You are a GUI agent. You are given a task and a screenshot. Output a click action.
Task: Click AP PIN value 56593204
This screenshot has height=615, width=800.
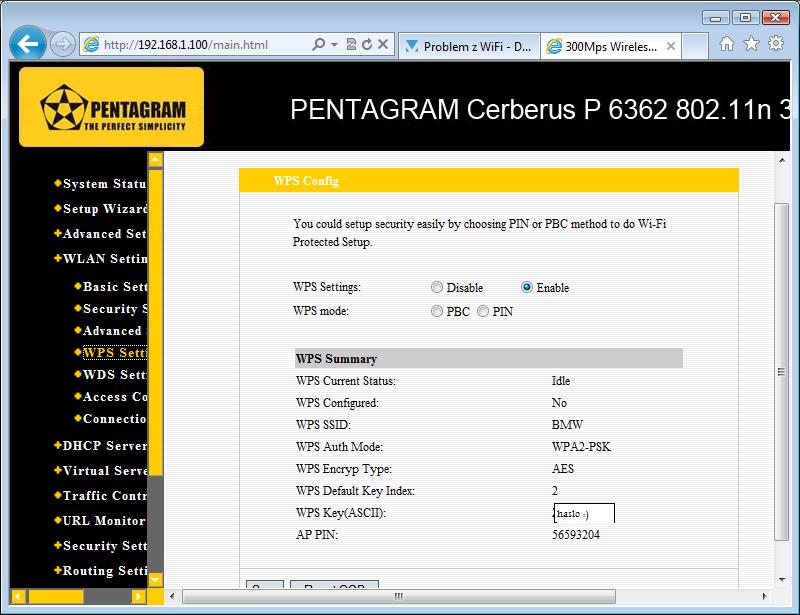[576, 535]
